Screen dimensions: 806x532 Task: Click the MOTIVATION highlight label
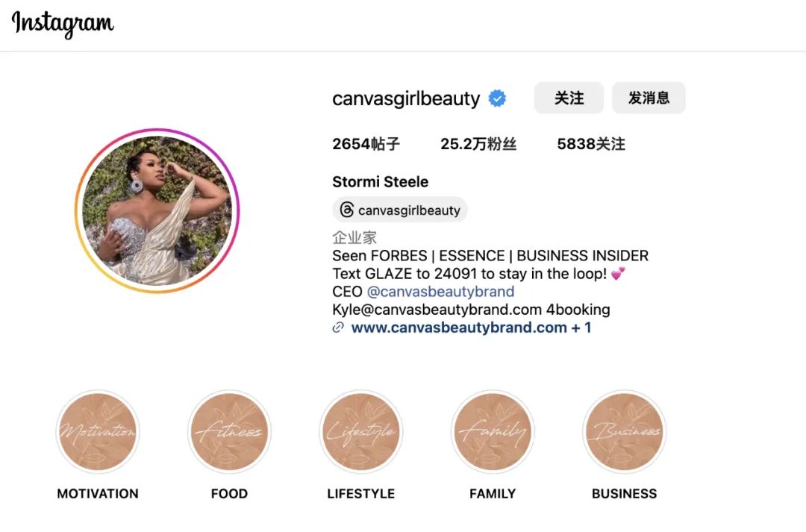(98, 493)
